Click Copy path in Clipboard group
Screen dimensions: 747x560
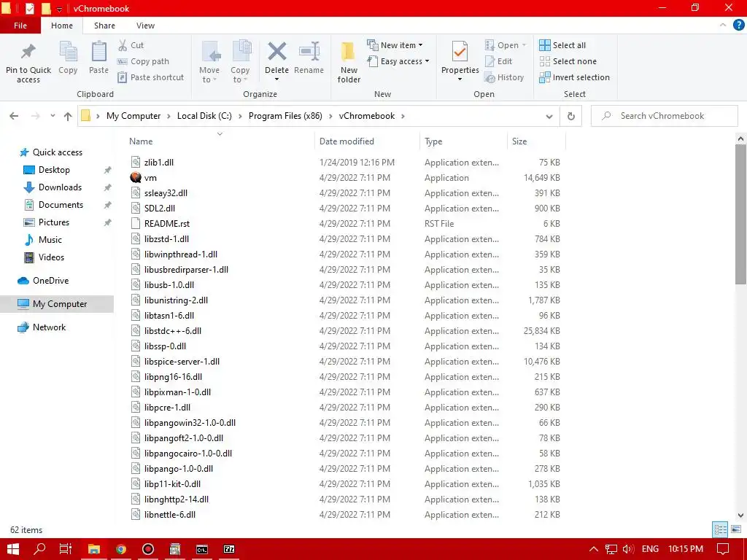pos(143,61)
